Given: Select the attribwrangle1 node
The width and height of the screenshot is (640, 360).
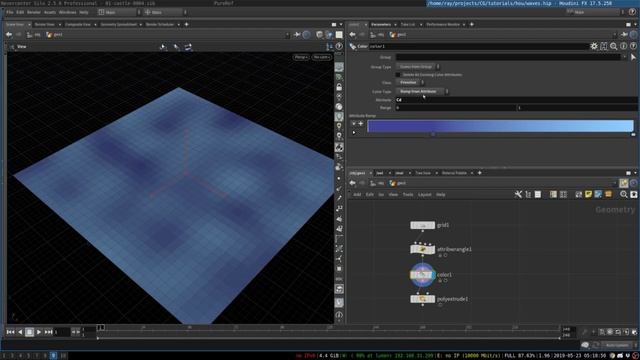Looking at the screenshot, I should (x=422, y=249).
